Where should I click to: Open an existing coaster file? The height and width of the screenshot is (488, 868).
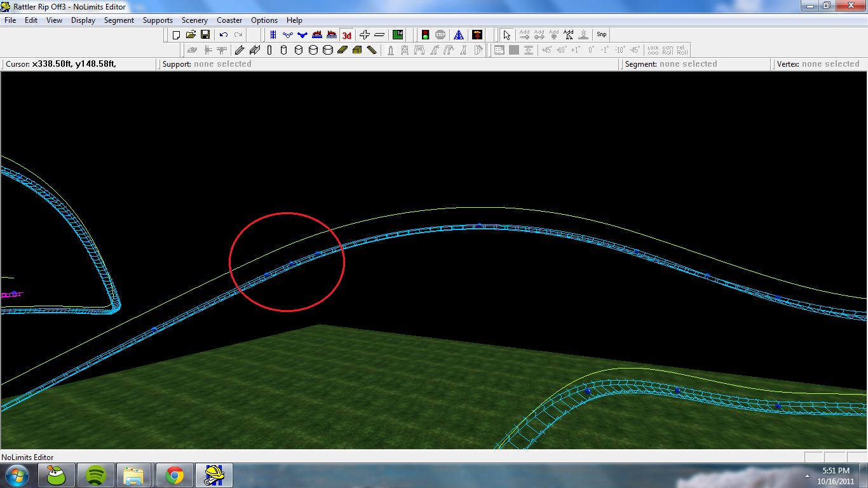tap(191, 35)
